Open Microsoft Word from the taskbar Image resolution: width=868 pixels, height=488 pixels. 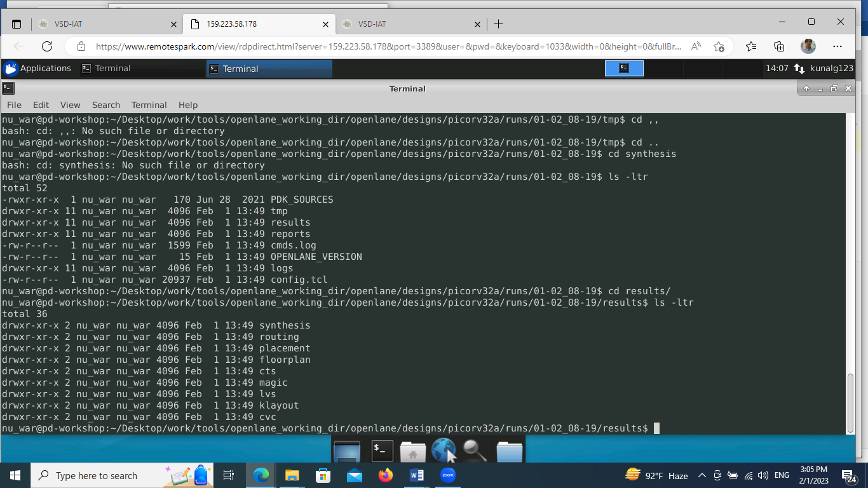click(416, 475)
